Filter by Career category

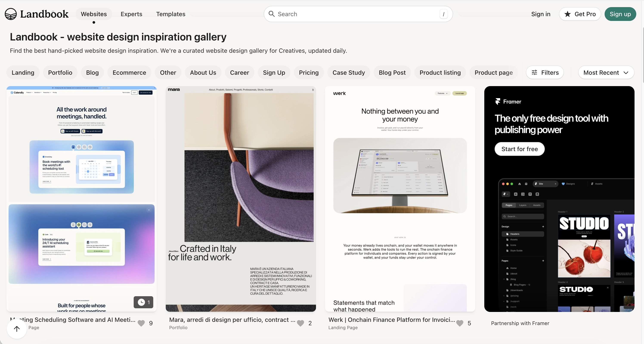[x=240, y=73]
